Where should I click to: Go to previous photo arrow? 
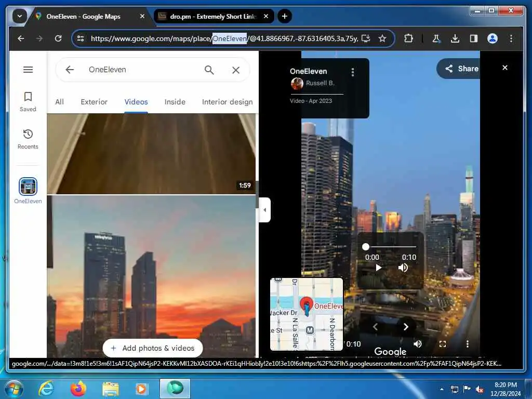pos(375,327)
